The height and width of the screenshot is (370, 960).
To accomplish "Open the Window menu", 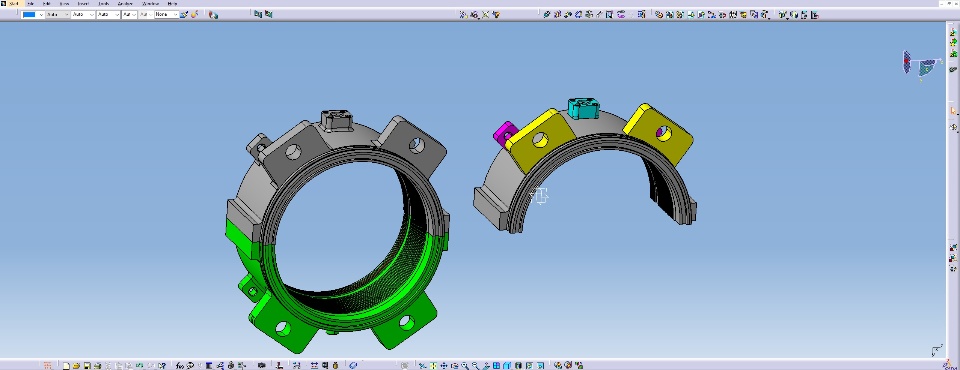I will click(x=150, y=4).
